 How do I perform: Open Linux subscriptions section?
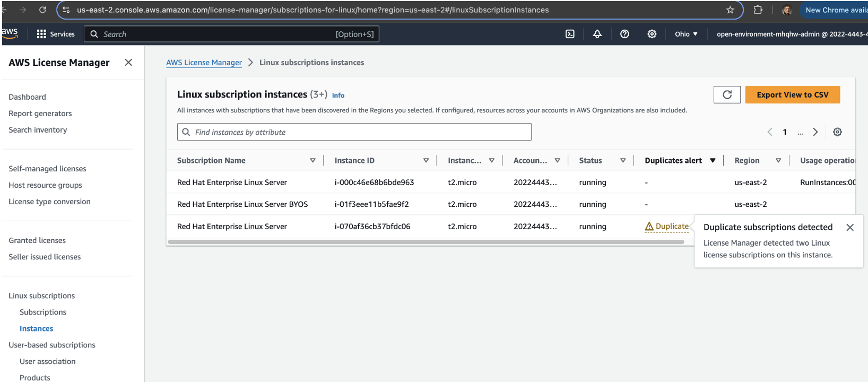[x=41, y=296]
